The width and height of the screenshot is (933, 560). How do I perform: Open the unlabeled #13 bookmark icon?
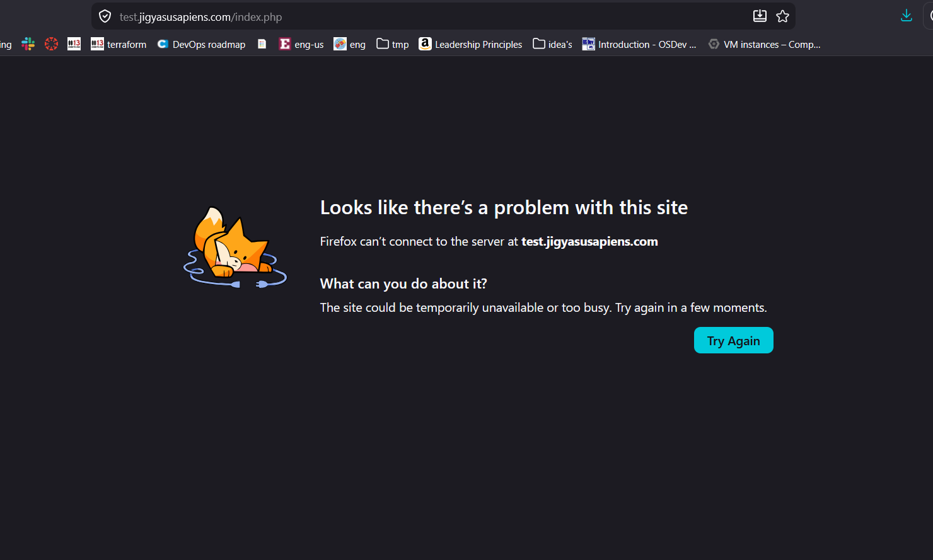pos(74,44)
